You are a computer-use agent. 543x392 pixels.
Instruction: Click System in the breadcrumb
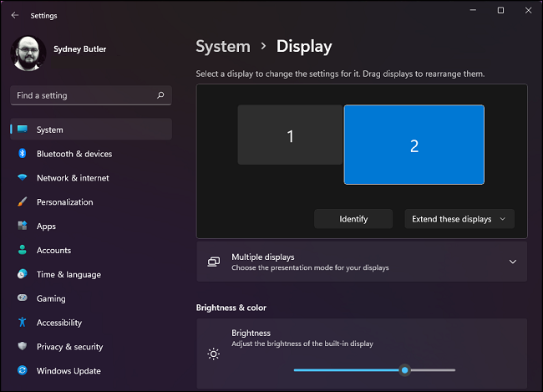[222, 47]
